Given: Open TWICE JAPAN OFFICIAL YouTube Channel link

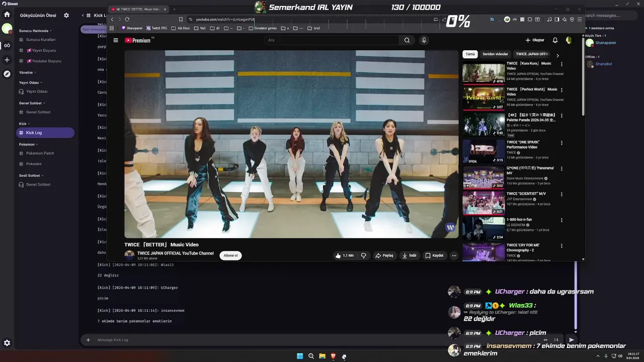Looking at the screenshot, I should 175,253.
